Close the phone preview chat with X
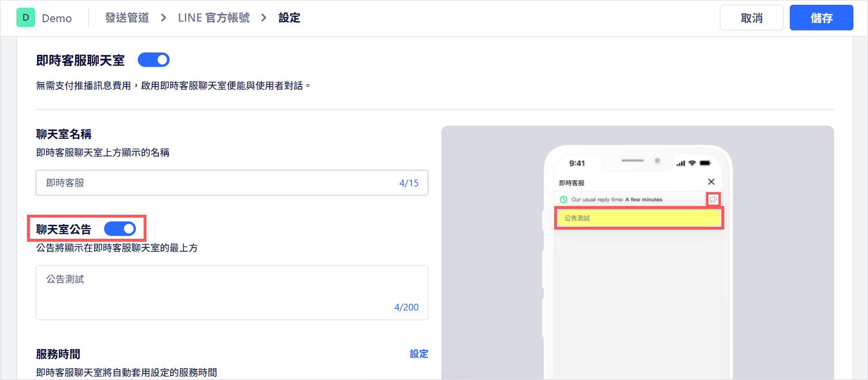This screenshot has height=380, width=868. tap(711, 182)
